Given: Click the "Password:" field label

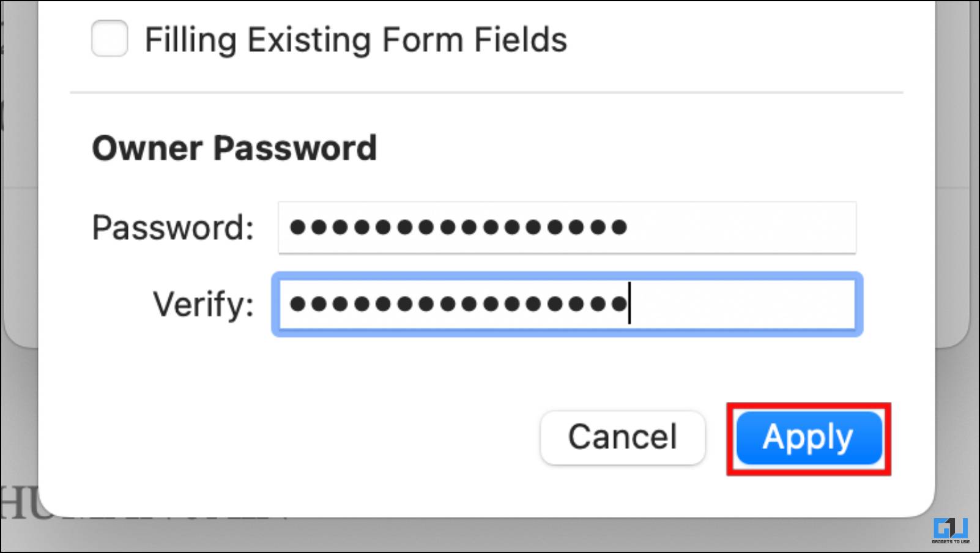Looking at the screenshot, I should (x=173, y=228).
